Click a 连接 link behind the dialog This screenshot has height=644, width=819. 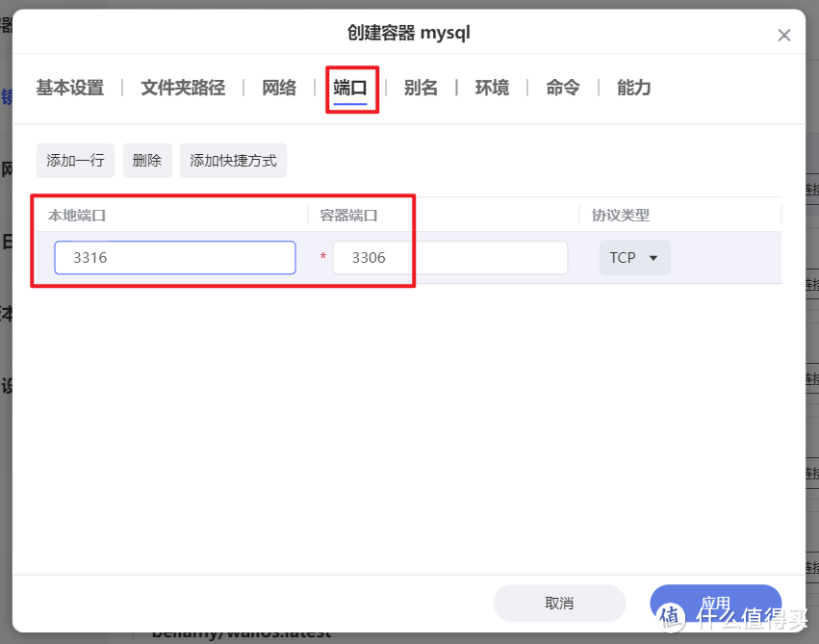(x=813, y=190)
